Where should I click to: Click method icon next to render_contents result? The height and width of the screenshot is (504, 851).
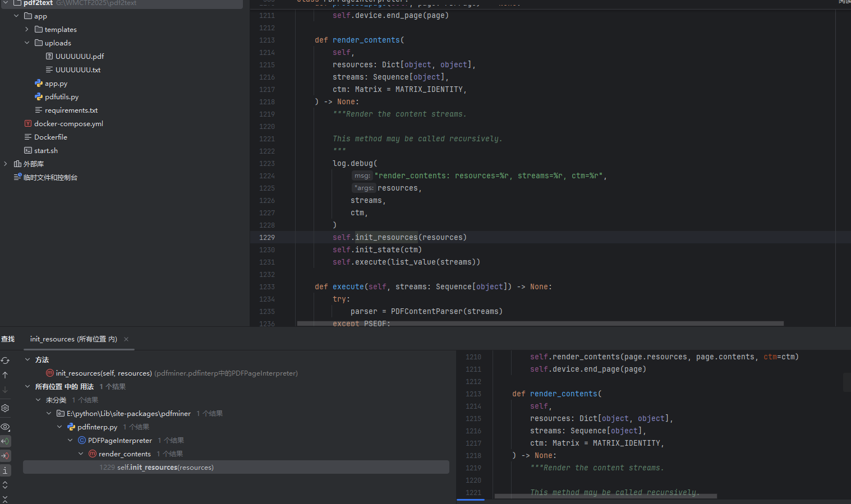tap(93, 454)
